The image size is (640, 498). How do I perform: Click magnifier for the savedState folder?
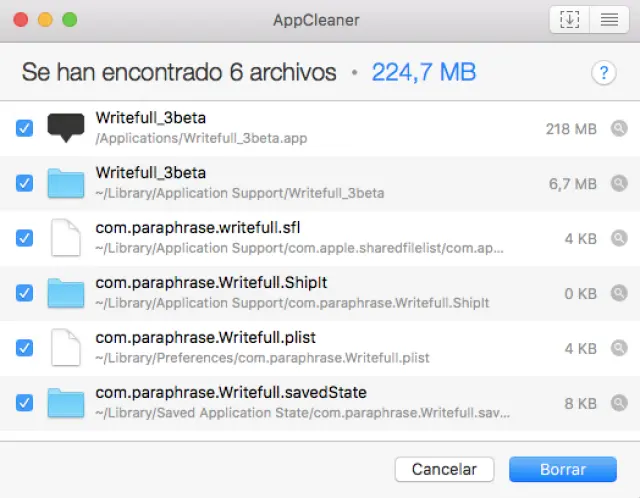pyautogui.click(x=620, y=403)
